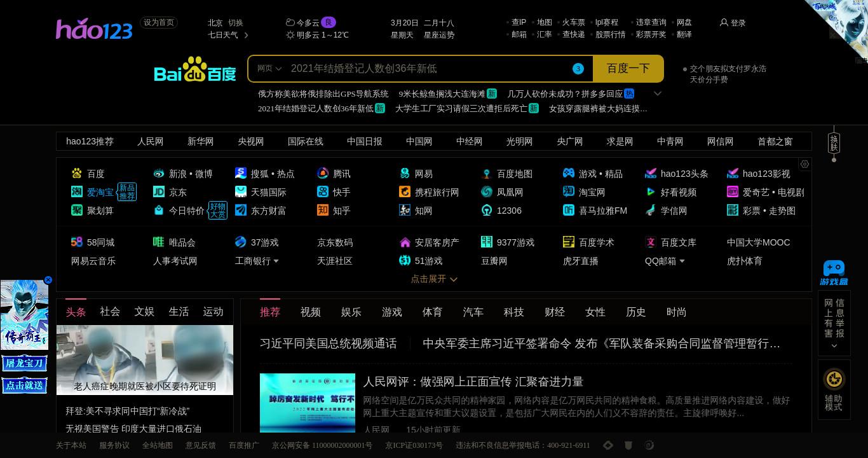Click the 设为首页 button
Viewport: 868px width, 458px height.
(159, 22)
